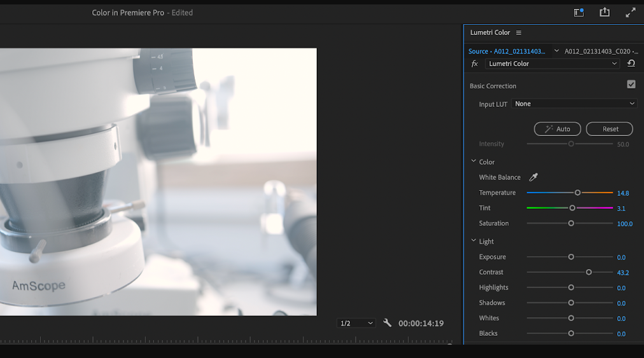
Task: Select the A012_02131403_C020 sequence clip tab
Action: click(x=601, y=52)
